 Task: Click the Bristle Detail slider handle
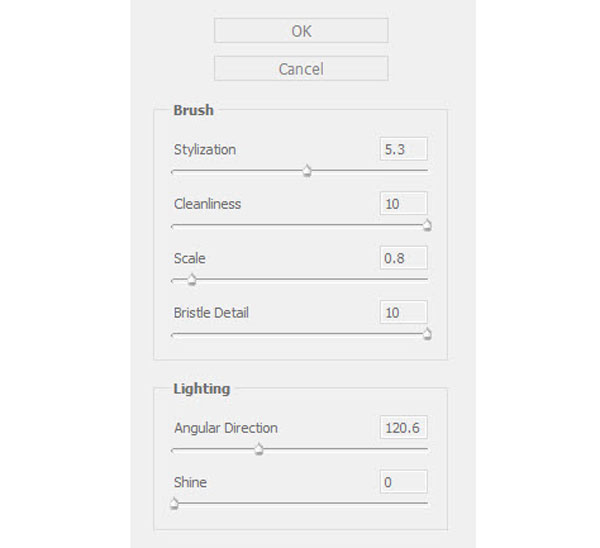coord(427,334)
